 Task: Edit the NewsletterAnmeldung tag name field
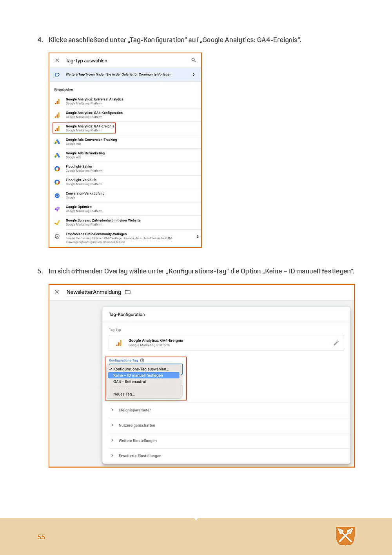pos(94,292)
